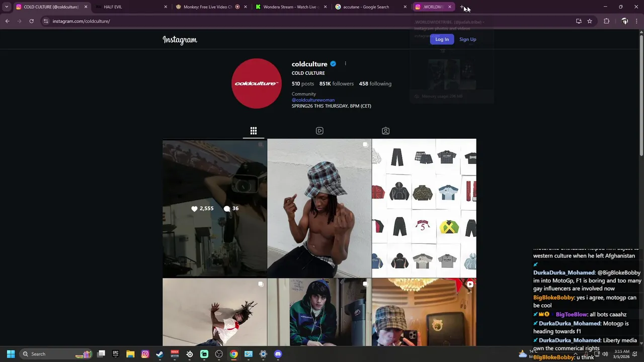Open the coldculture red profile picture
The width and height of the screenshot is (644, 362).
(x=257, y=83)
